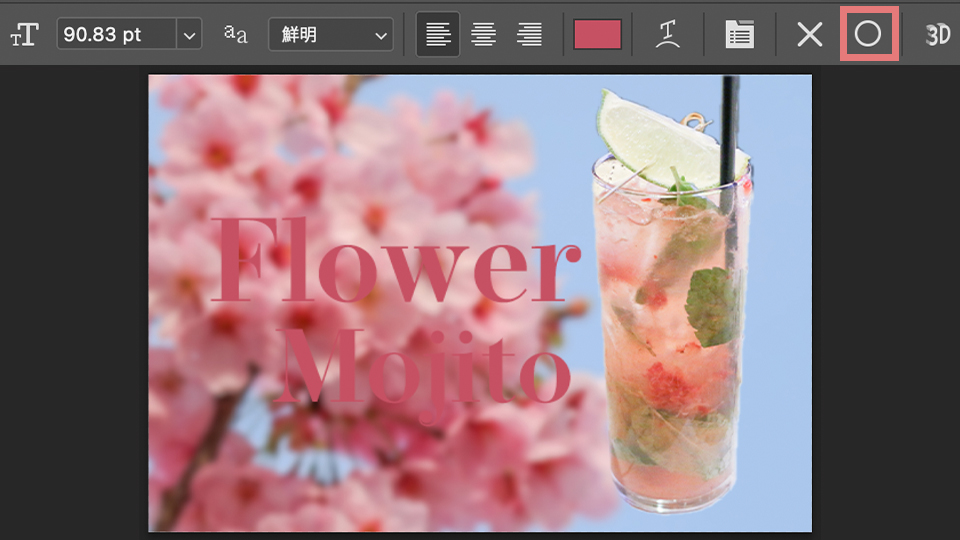Click the 90.83 pt font size field
Screen dimensions: 960x540
pos(116,34)
